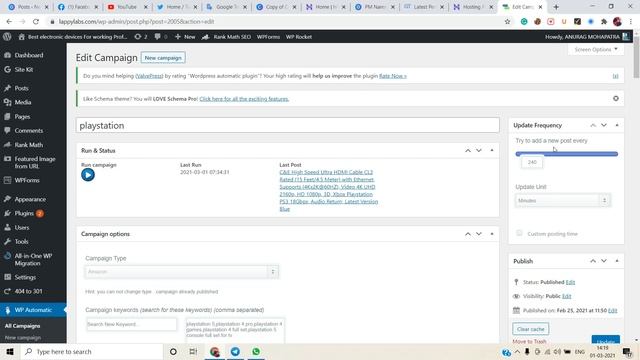Collapse the Campaign options panel
This screenshot has height=360, width=640.
point(492,234)
